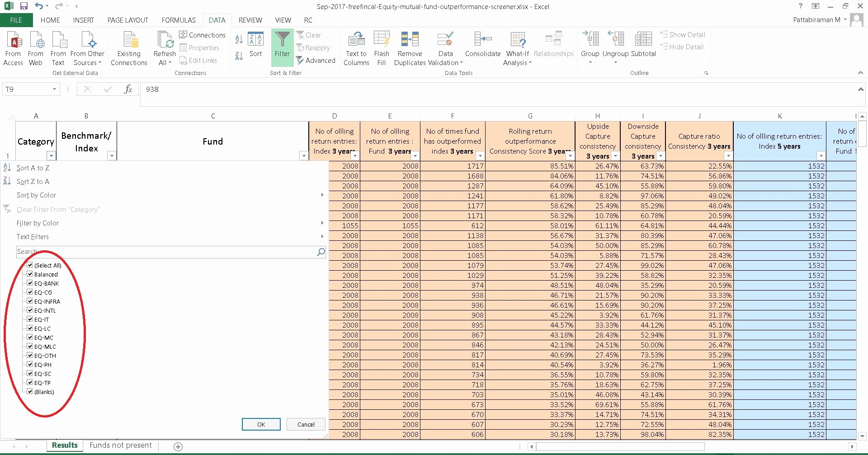This screenshot has height=455, width=868.
Task: Expand the Name Box dropdown
Action: click(x=54, y=89)
